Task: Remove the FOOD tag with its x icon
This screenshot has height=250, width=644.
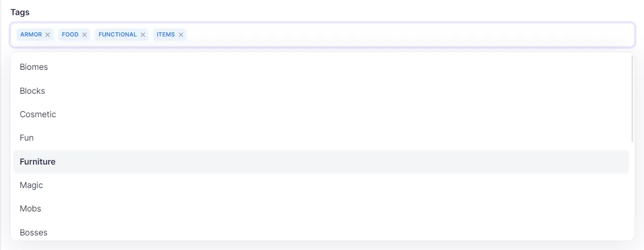Action: tap(84, 35)
